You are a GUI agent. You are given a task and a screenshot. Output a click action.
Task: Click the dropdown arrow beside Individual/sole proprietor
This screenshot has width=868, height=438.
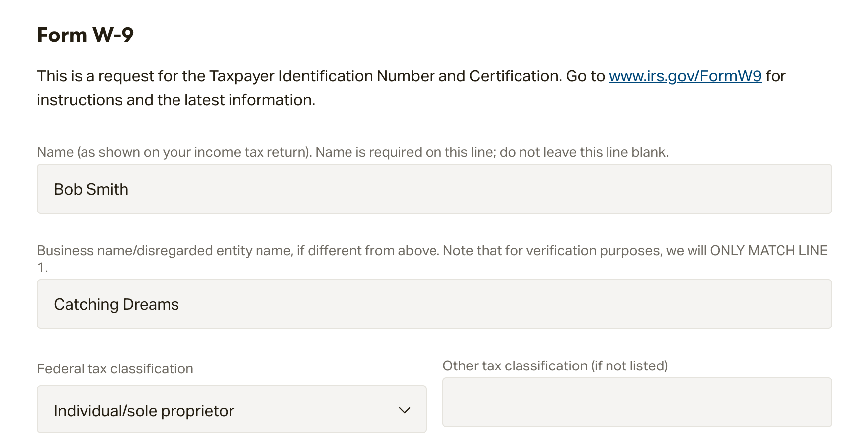405,410
